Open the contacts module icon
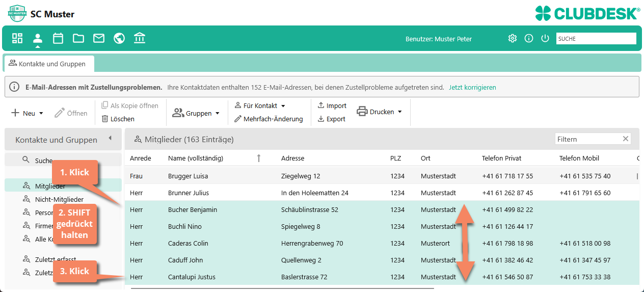The height and width of the screenshot is (292, 644). coord(38,38)
